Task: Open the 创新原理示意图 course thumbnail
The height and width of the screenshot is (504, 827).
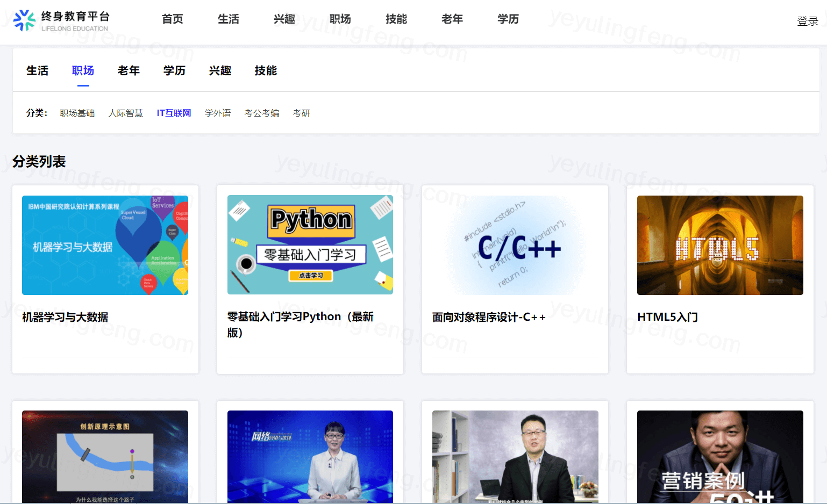Action: [105, 457]
